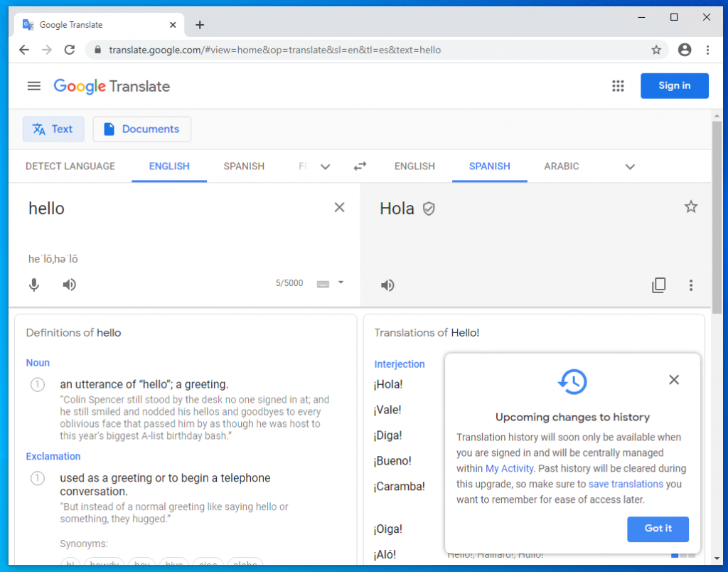Select Spanish as target language
This screenshot has width=728, height=572.
[x=489, y=166]
